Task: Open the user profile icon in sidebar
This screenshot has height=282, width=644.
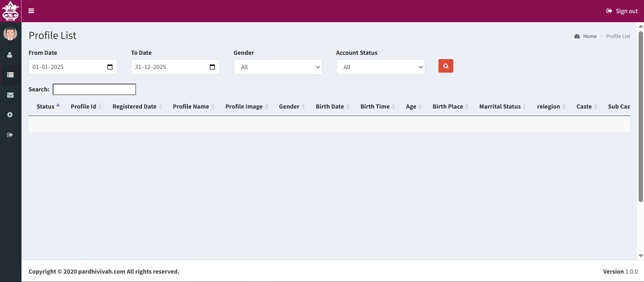Action: [10, 55]
